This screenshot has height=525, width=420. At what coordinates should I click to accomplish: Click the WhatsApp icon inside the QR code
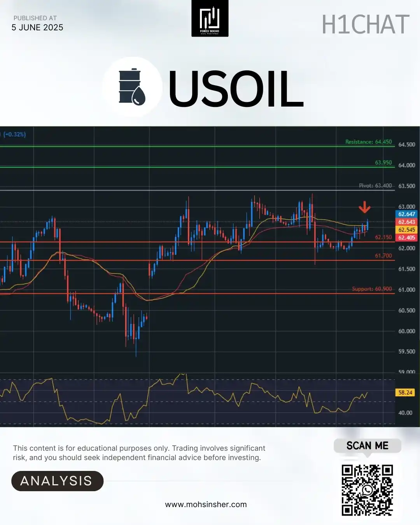367,490
